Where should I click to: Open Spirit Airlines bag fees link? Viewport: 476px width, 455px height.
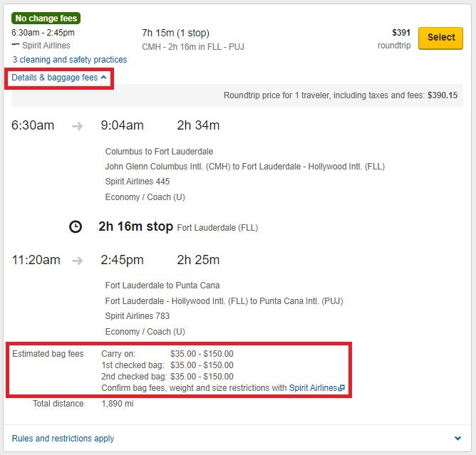(x=313, y=387)
